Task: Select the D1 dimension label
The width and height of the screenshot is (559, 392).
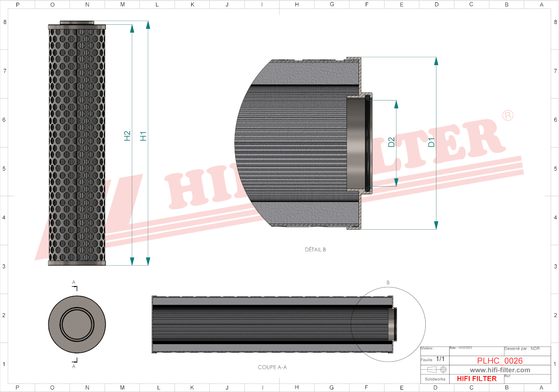Action: coord(431,142)
